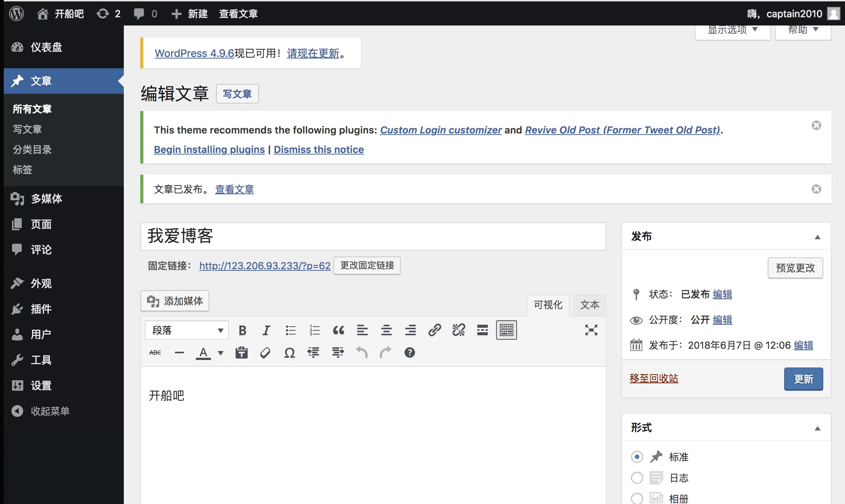Apply italic formatting to text
The image size is (845, 504).
[x=266, y=330]
